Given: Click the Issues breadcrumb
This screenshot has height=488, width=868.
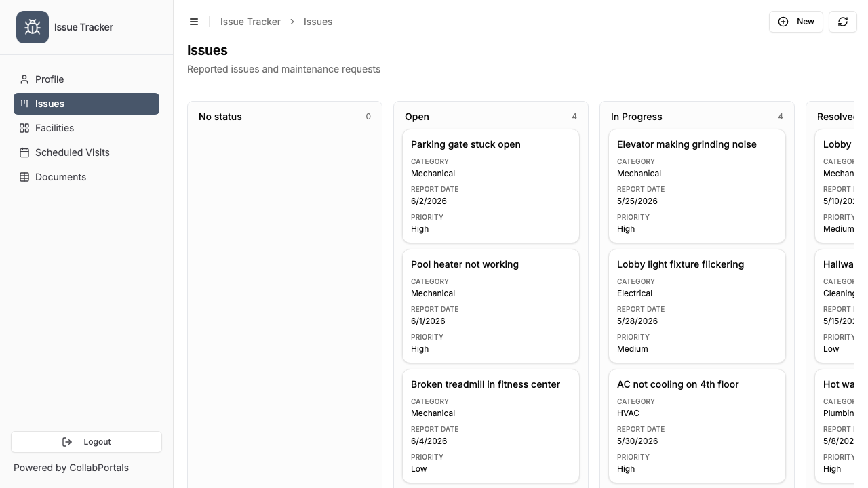Looking at the screenshot, I should pyautogui.click(x=318, y=22).
